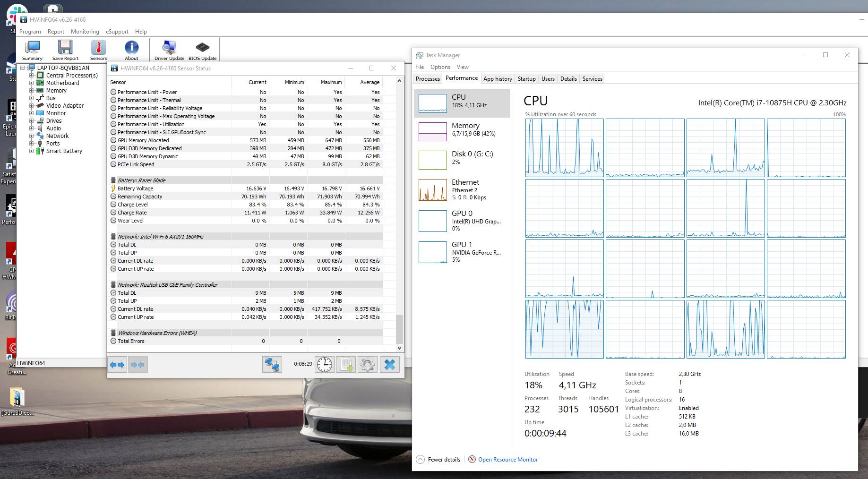The width and height of the screenshot is (868, 479).
Task: Collapse Task Manager with Fewer details chevron
Action: (421, 459)
